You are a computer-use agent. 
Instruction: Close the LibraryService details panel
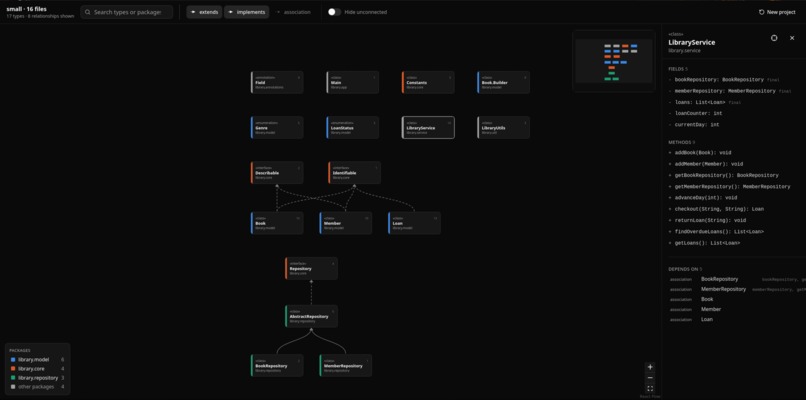coord(792,38)
